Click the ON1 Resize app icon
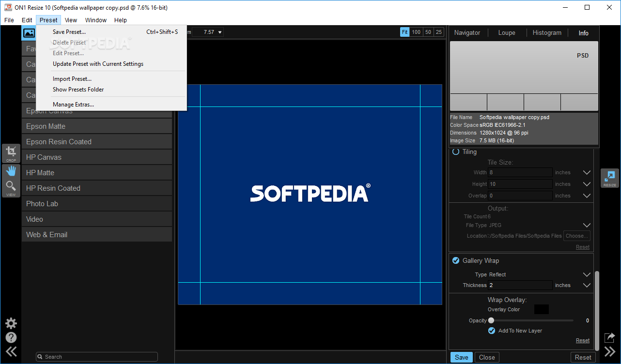Viewport: 621px width, 364px height. coord(8,7)
